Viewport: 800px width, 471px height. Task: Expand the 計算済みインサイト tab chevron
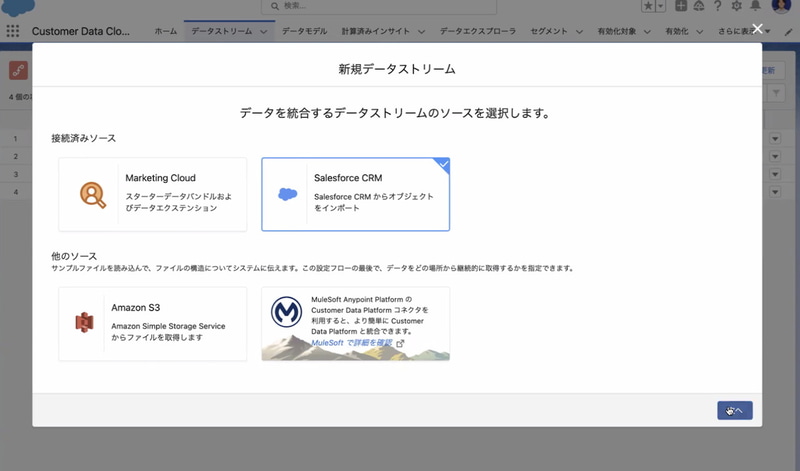point(421,32)
